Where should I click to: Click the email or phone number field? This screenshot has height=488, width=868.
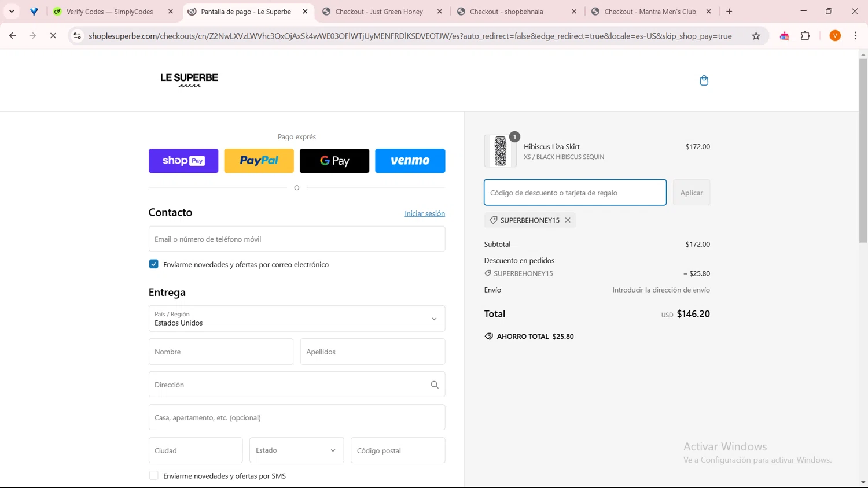[297, 239]
